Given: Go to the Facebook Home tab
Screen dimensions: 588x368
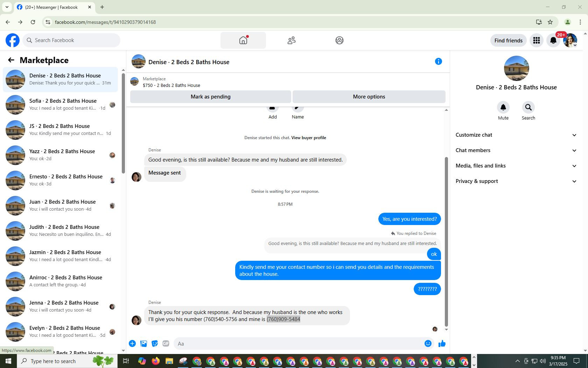Looking at the screenshot, I should pyautogui.click(x=243, y=40).
